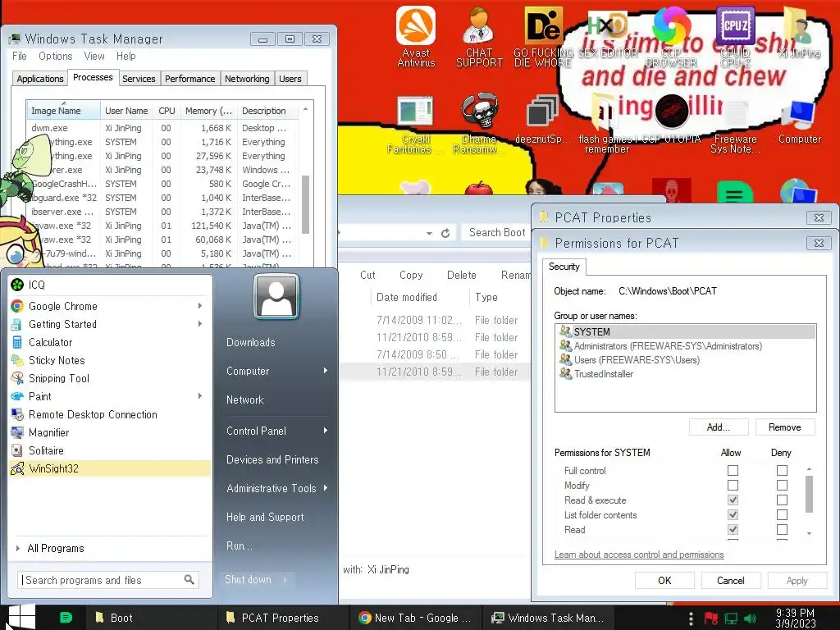Check Deny for Read & execute
The height and width of the screenshot is (630, 840).
pyautogui.click(x=782, y=500)
